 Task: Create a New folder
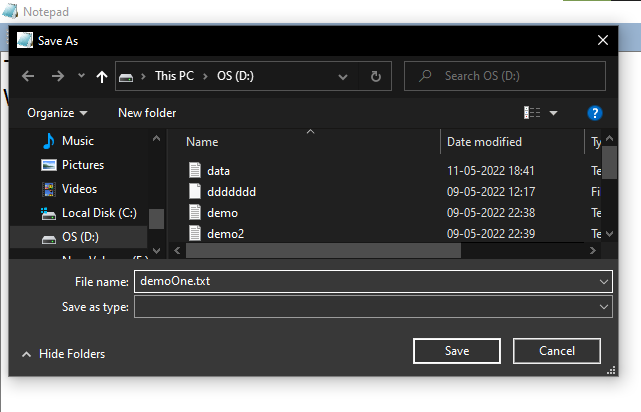(147, 113)
